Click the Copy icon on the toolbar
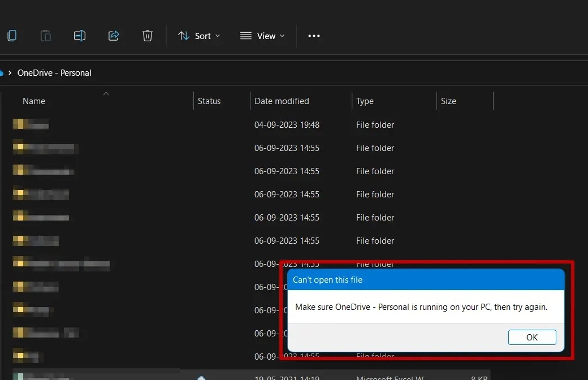 (x=12, y=35)
